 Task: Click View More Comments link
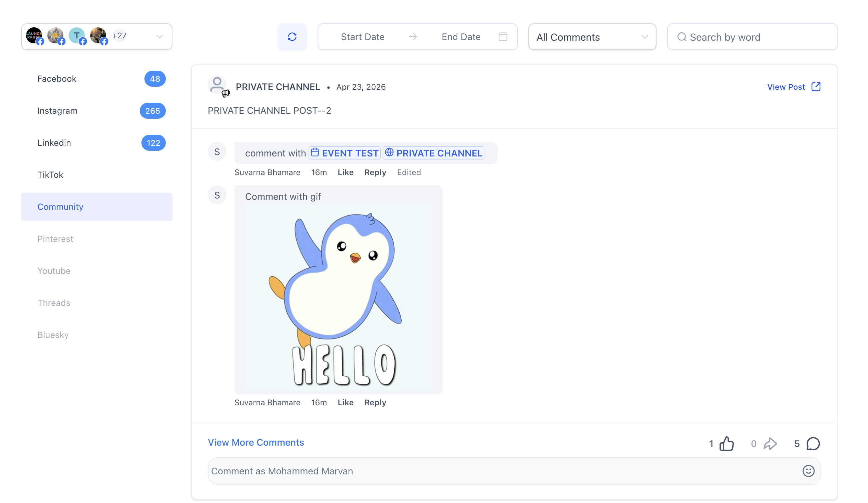coord(256,442)
